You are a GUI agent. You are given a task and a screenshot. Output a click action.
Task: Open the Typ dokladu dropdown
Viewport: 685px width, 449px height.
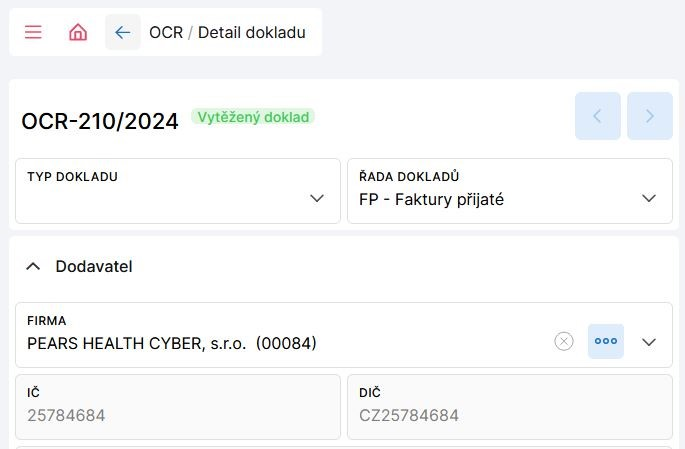pyautogui.click(x=317, y=199)
